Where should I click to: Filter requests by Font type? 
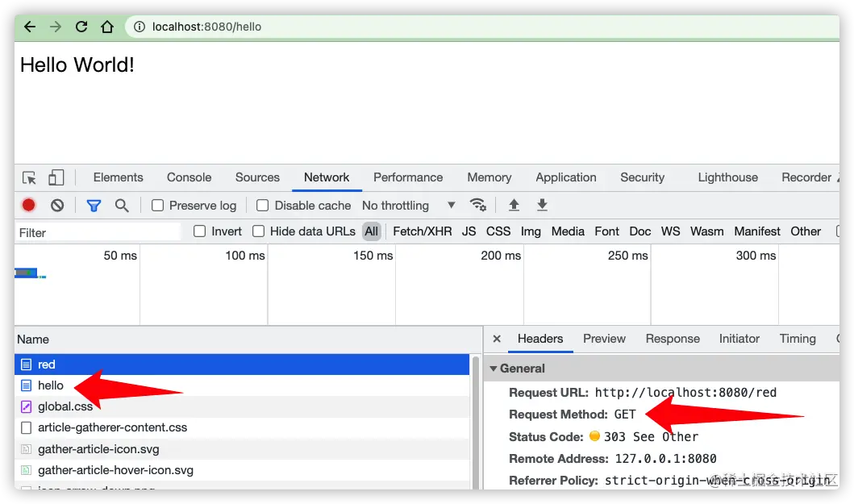click(606, 231)
